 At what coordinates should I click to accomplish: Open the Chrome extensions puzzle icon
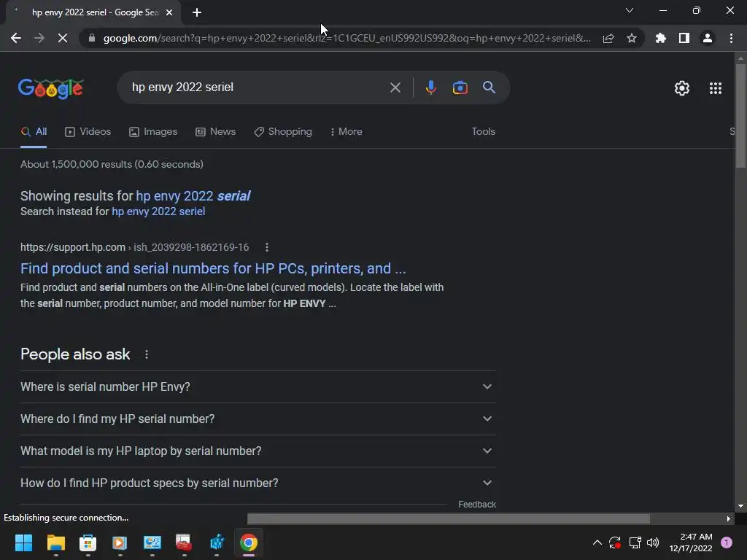pos(661,38)
